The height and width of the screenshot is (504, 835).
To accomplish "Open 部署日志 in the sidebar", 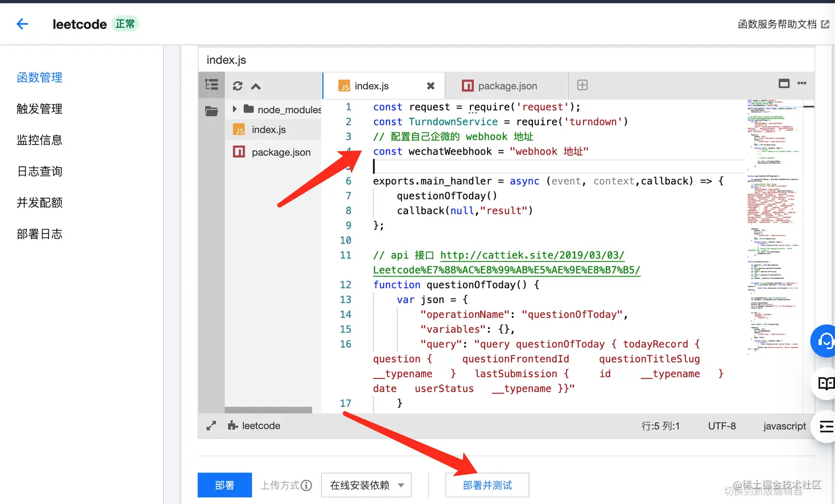I will 40,234.
